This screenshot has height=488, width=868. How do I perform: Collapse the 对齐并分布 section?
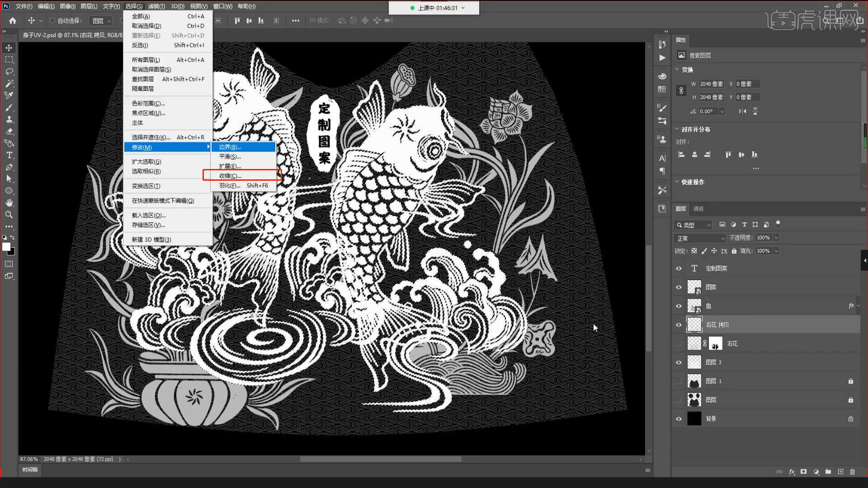coord(677,129)
